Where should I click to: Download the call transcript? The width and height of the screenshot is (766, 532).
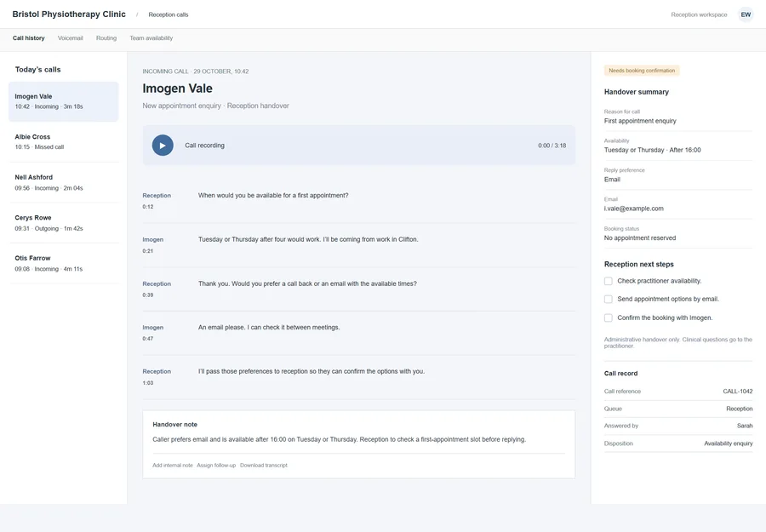coord(263,466)
